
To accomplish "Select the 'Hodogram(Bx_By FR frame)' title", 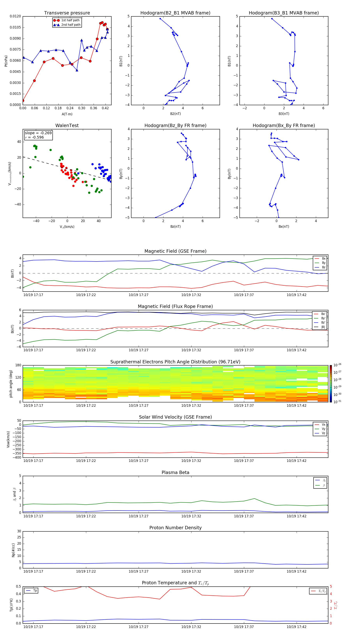I will [x=284, y=125].
